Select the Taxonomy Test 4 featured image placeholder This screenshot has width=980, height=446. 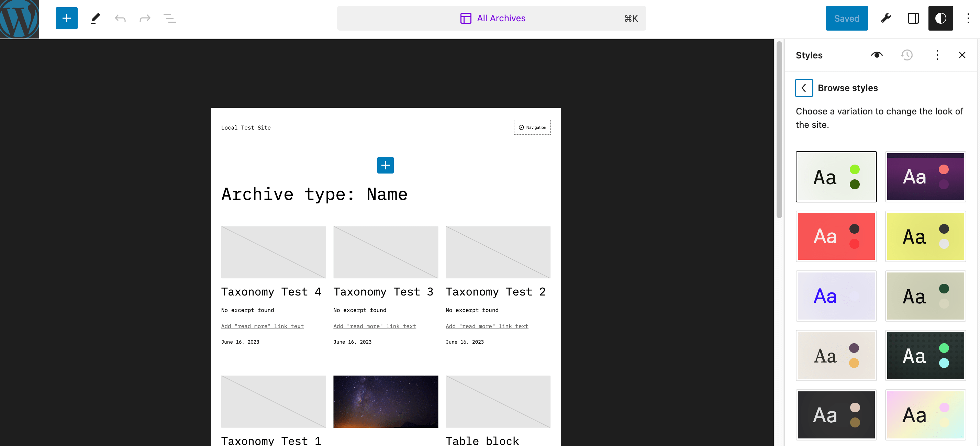[x=273, y=252]
